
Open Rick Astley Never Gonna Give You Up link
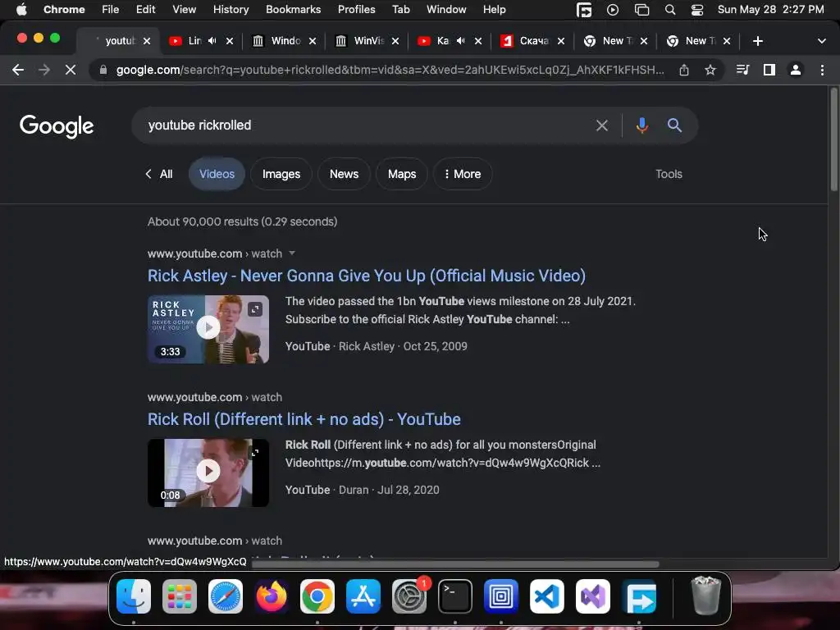pyautogui.click(x=367, y=276)
